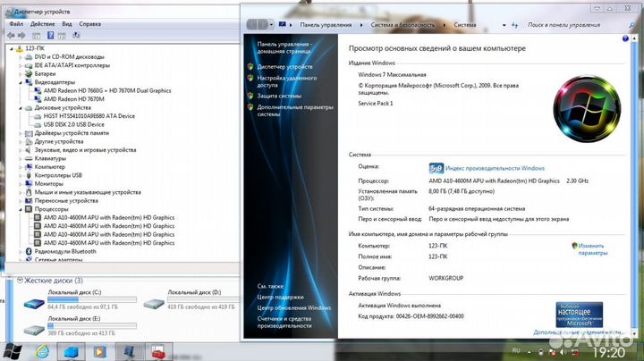The image size is (644, 361).
Task: Open Центр обновления Windows link
Action: point(293,307)
